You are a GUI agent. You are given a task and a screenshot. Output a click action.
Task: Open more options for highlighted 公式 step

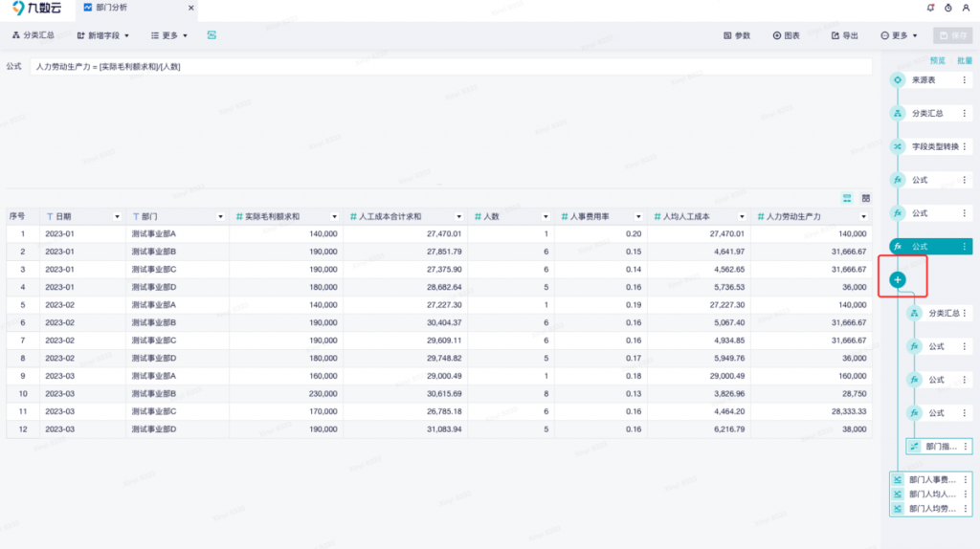tap(965, 246)
